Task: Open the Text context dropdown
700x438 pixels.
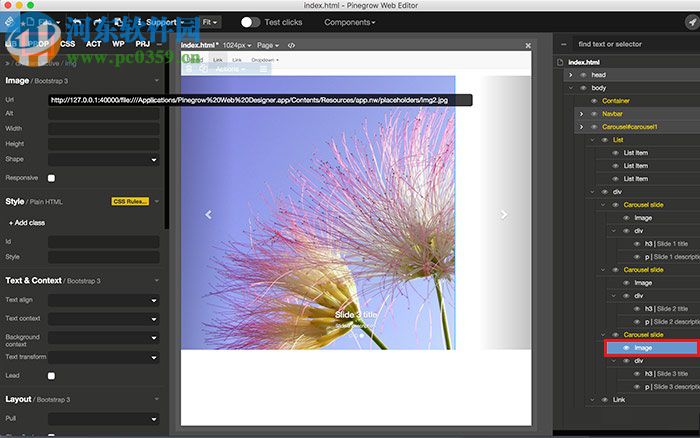Action: pos(104,319)
